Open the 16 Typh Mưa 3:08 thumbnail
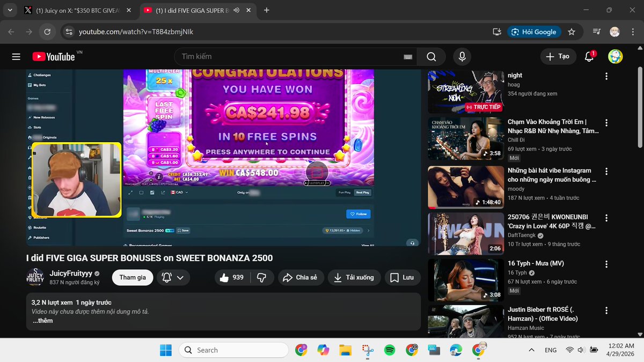Image resolution: width=644 pixels, height=362 pixels. pos(466,280)
